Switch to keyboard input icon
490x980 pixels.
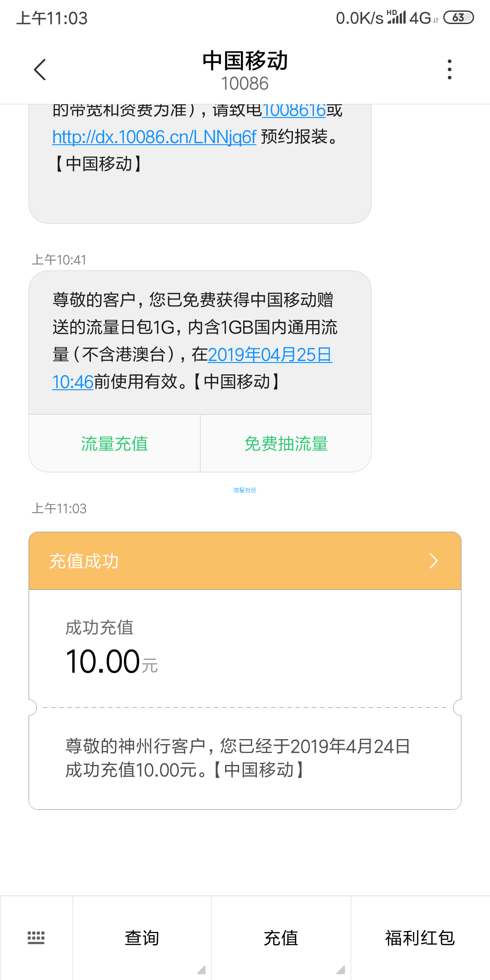[x=36, y=937]
